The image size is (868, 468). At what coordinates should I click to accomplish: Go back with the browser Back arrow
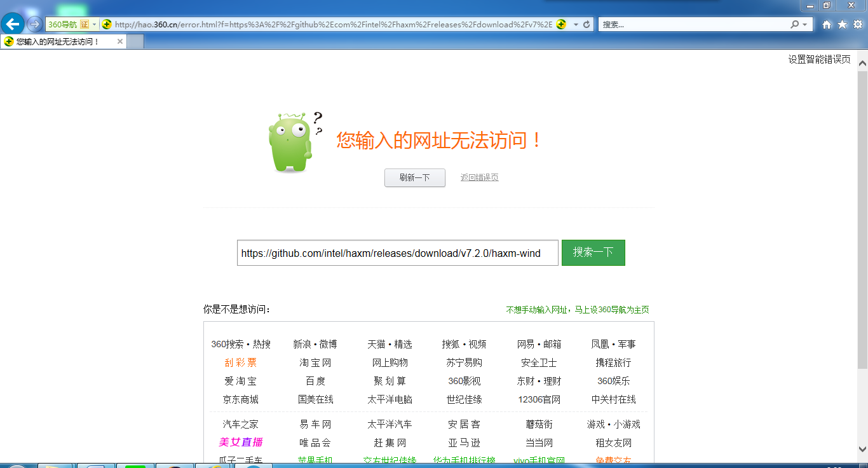pos(13,25)
